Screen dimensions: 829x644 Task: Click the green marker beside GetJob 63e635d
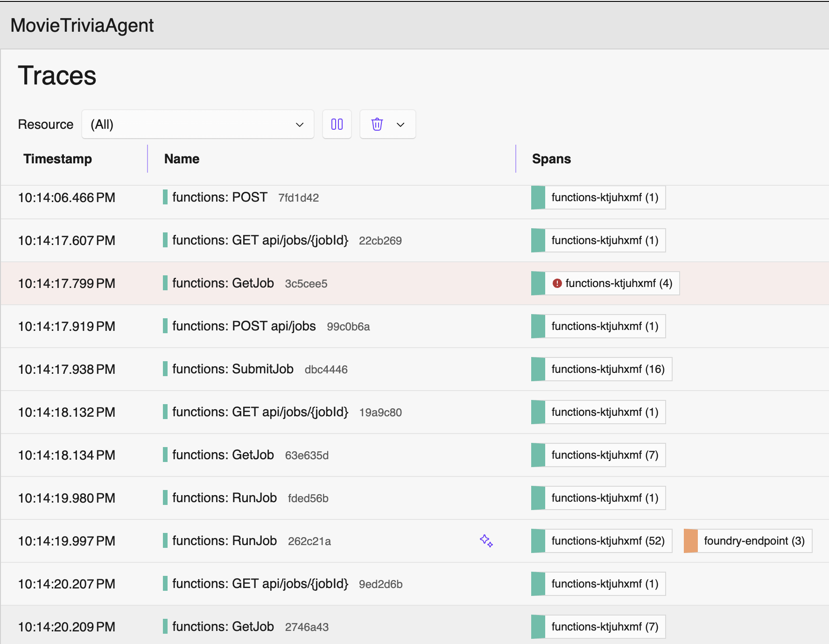(x=165, y=455)
